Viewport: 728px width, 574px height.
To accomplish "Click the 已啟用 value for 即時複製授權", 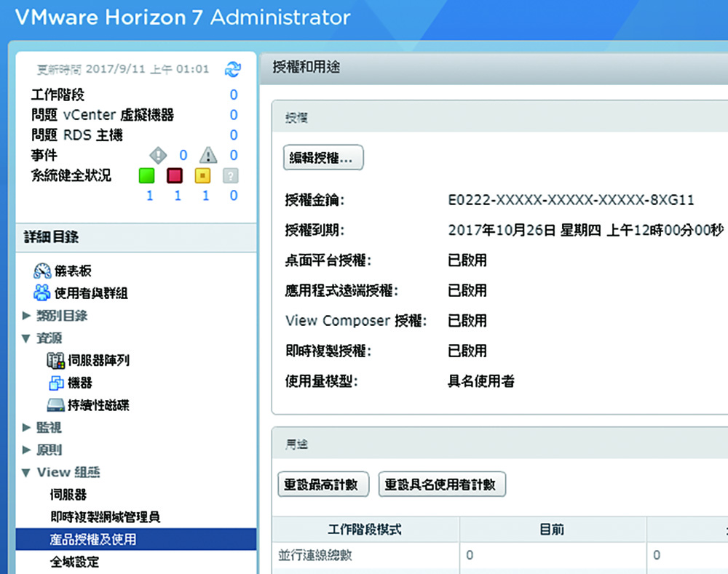I will tap(467, 351).
